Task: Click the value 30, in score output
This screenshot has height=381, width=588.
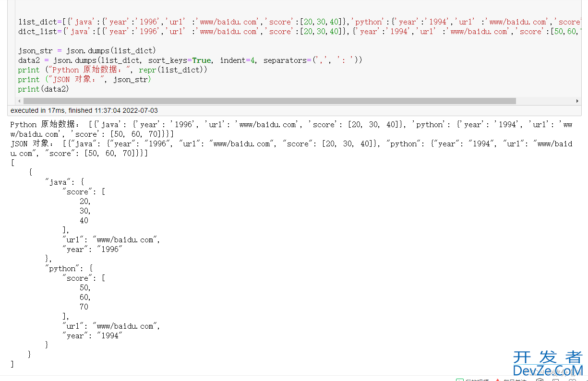Action: pos(85,211)
